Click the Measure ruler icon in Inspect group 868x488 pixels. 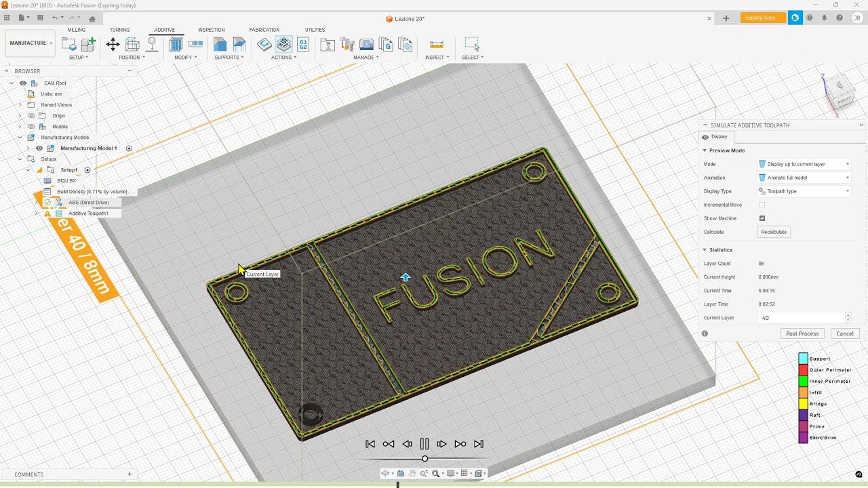(437, 44)
